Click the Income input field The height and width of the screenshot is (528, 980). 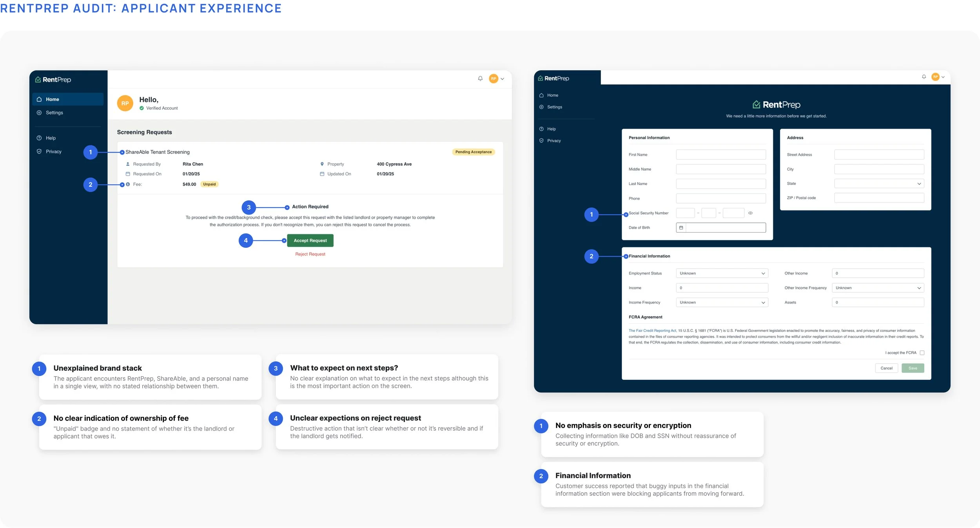722,288
